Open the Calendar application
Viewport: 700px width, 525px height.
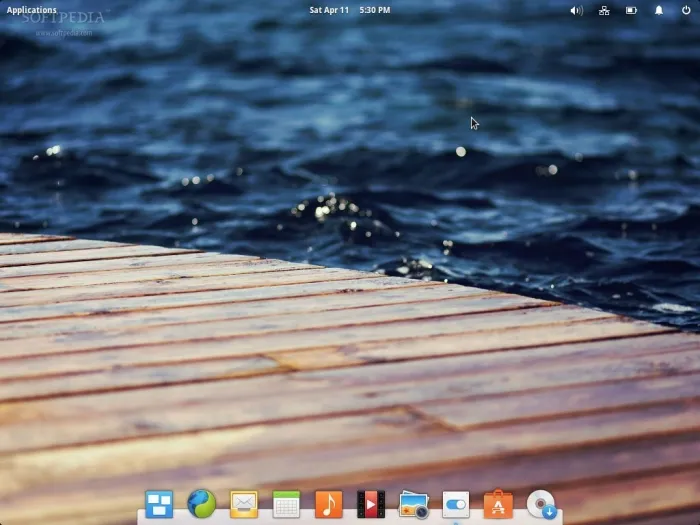tap(286, 504)
